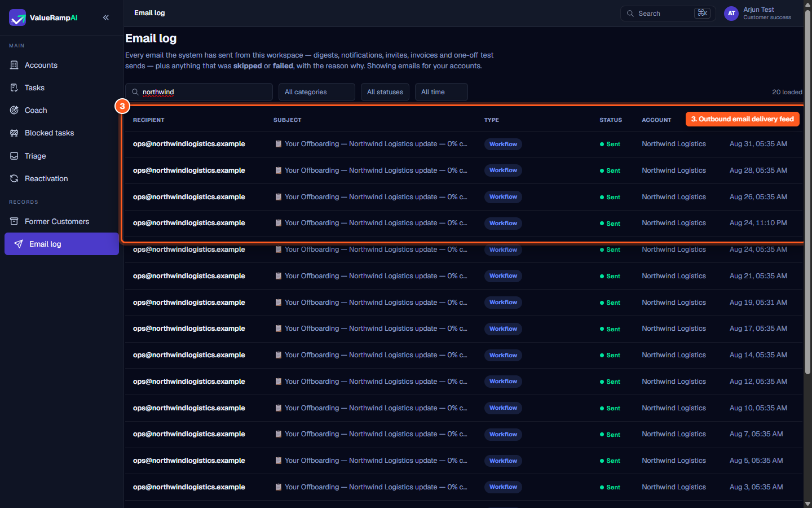
Task: Click the ⌘K shortcut badge in Search
Action: point(702,13)
